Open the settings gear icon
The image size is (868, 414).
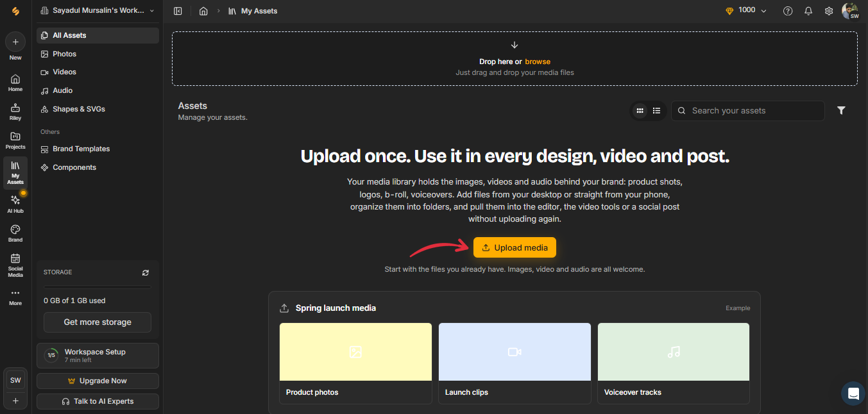(829, 11)
